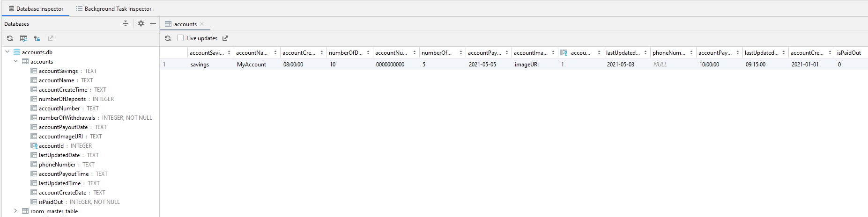Screen dimensions: 868x217
Task: Click the 0000000000 account number cell
Action: point(396,65)
